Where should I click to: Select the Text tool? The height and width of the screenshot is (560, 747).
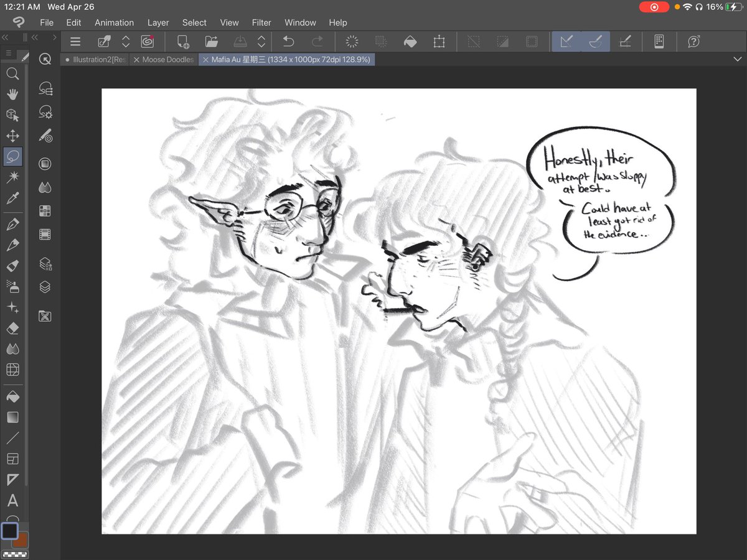click(12, 501)
